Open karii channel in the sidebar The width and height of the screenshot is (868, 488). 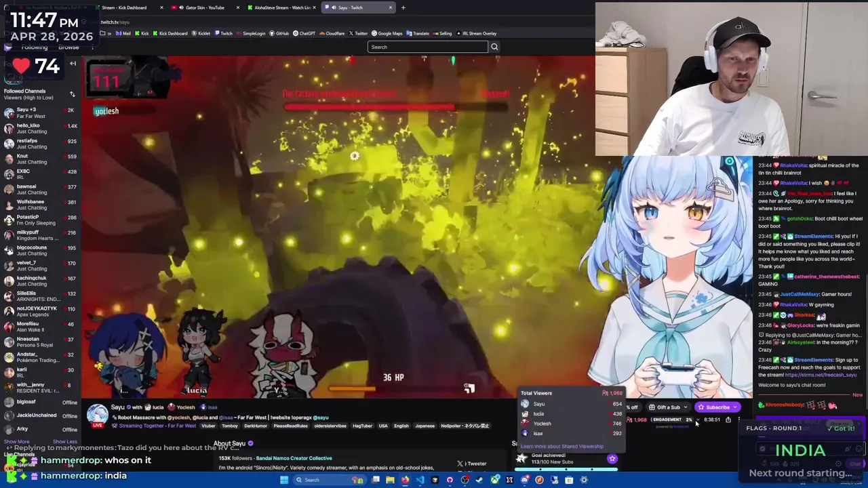pos(39,372)
